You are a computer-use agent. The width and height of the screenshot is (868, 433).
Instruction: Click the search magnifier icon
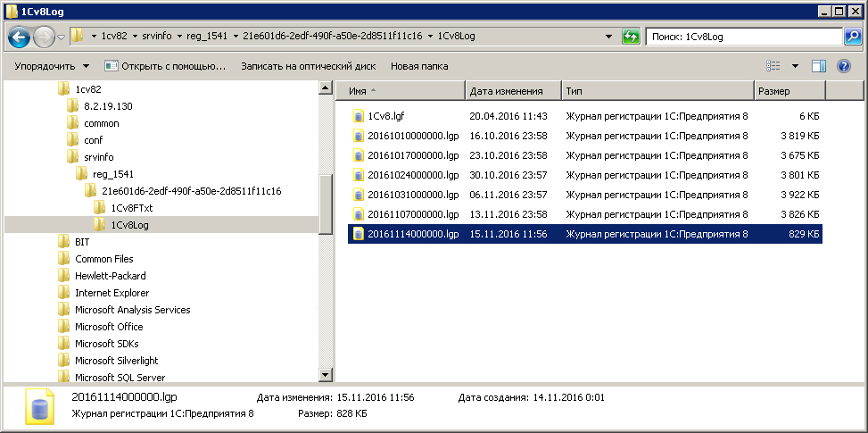(x=852, y=37)
